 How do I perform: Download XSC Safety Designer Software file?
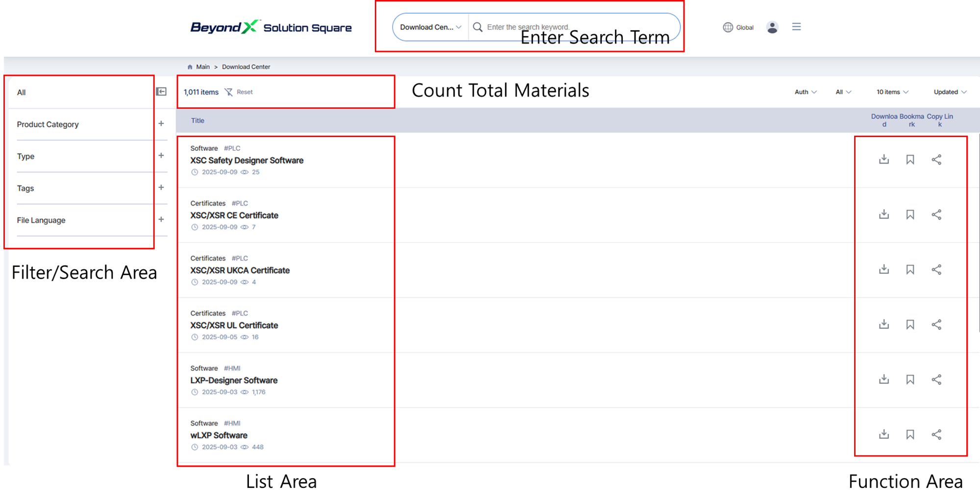tap(883, 160)
